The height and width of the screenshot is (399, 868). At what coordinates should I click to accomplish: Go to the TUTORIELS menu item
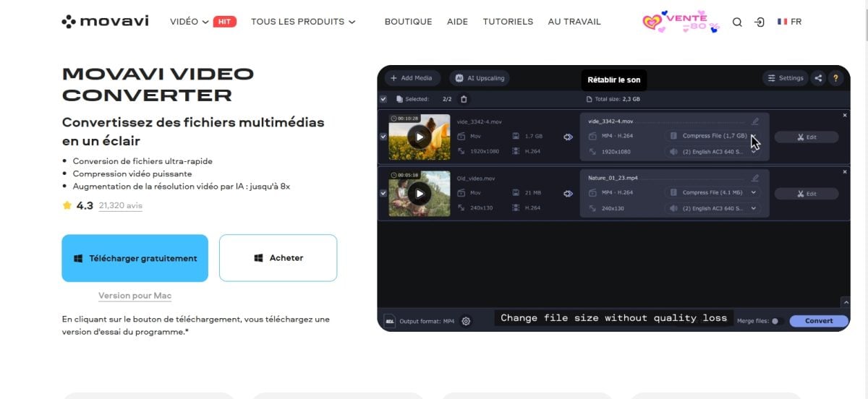click(508, 22)
